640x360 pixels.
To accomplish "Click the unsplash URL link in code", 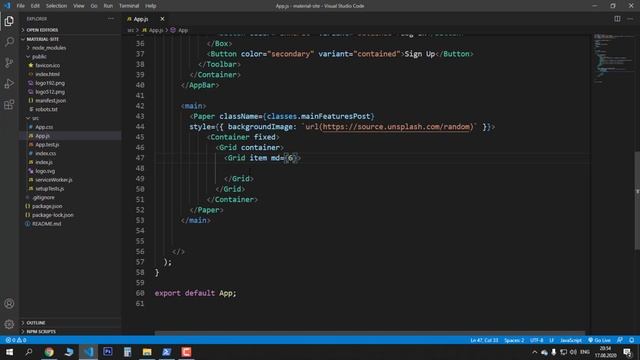I will [396, 127].
